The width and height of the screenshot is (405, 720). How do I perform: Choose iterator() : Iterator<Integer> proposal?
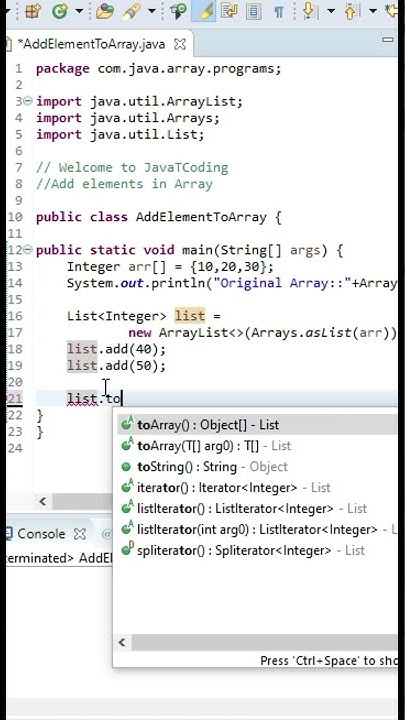pyautogui.click(x=256, y=487)
